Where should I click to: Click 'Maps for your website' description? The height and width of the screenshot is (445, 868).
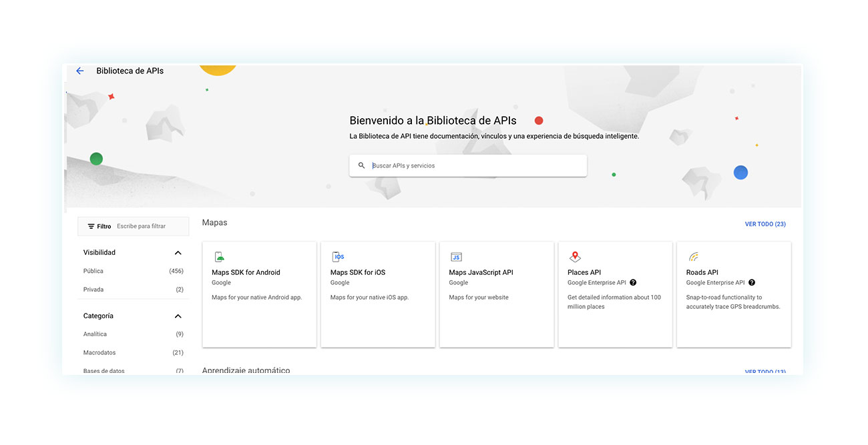click(479, 298)
